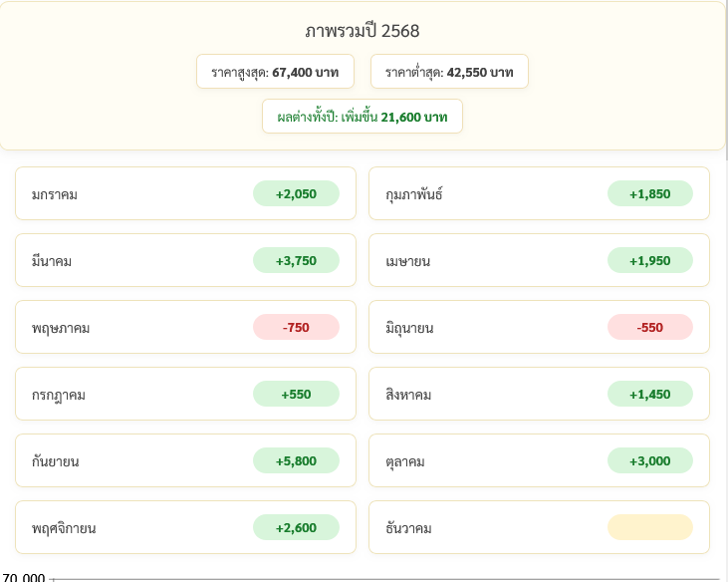The width and height of the screenshot is (728, 582).
Task: Click the red -550 badge
Action: [649, 327]
